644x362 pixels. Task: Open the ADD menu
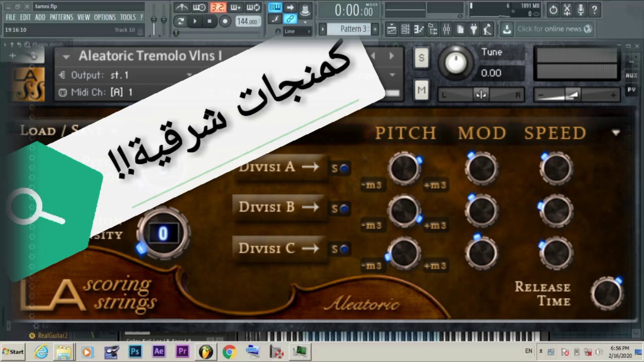[40, 17]
